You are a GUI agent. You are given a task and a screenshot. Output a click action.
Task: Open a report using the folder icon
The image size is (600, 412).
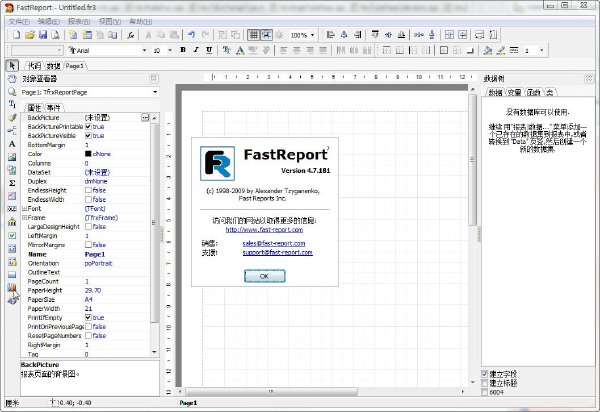point(30,35)
